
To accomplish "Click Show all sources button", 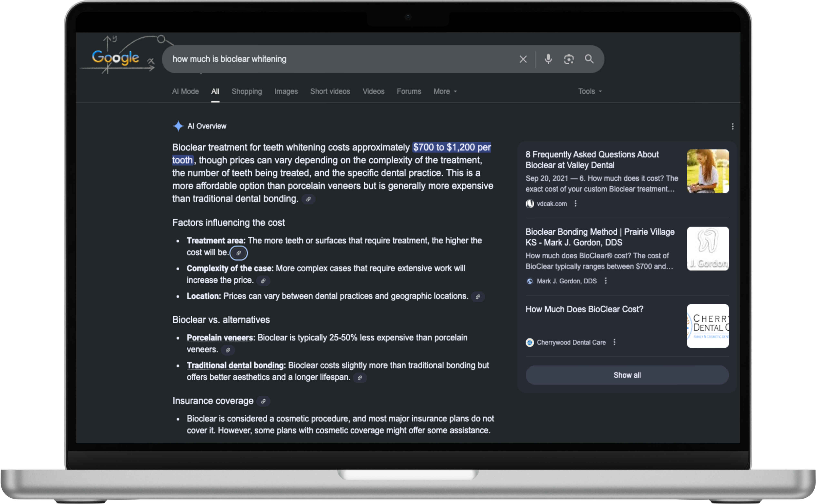I will 627,375.
